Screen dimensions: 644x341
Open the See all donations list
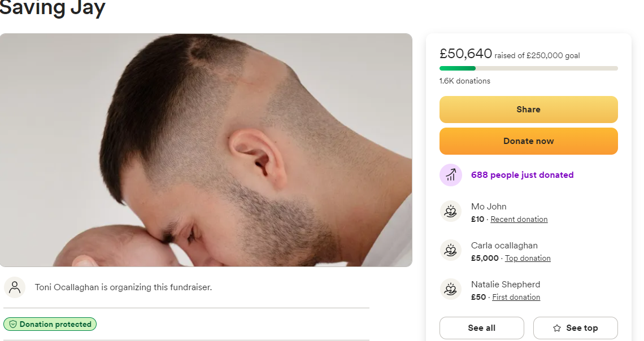tap(481, 328)
